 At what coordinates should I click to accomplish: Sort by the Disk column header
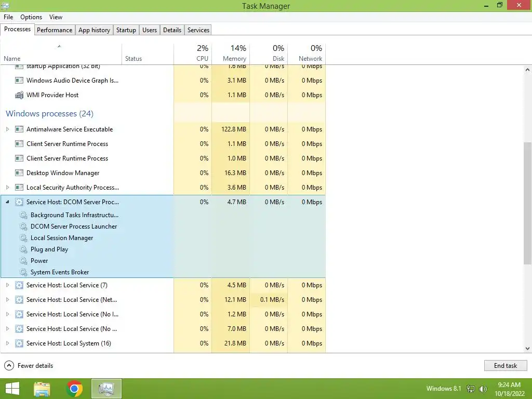tap(269, 54)
